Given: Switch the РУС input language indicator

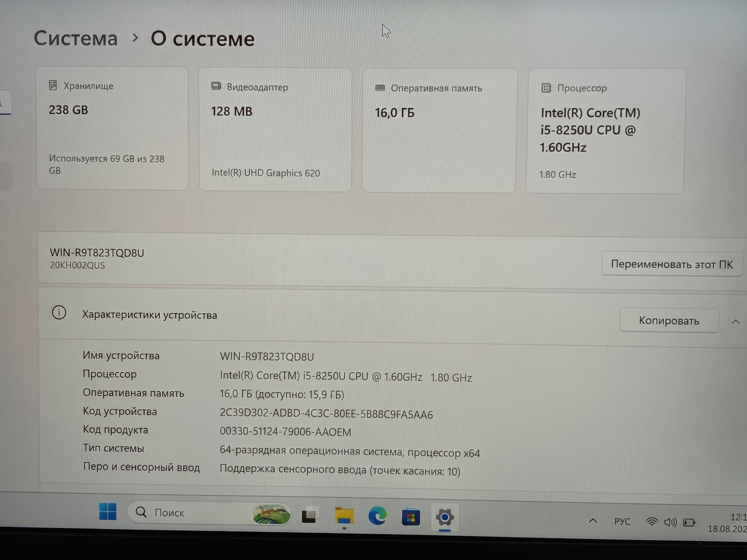Looking at the screenshot, I should [622, 522].
